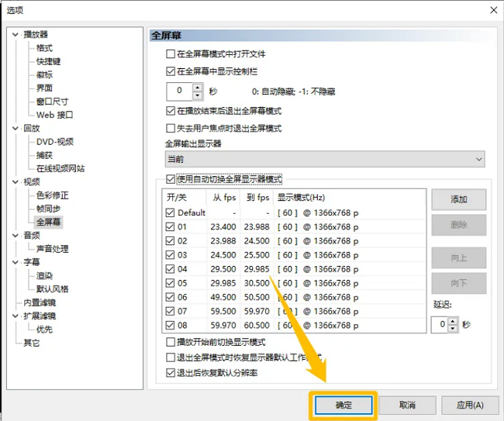Click the 到 fps column header
This screenshot has height=421, width=504.
tap(257, 198)
